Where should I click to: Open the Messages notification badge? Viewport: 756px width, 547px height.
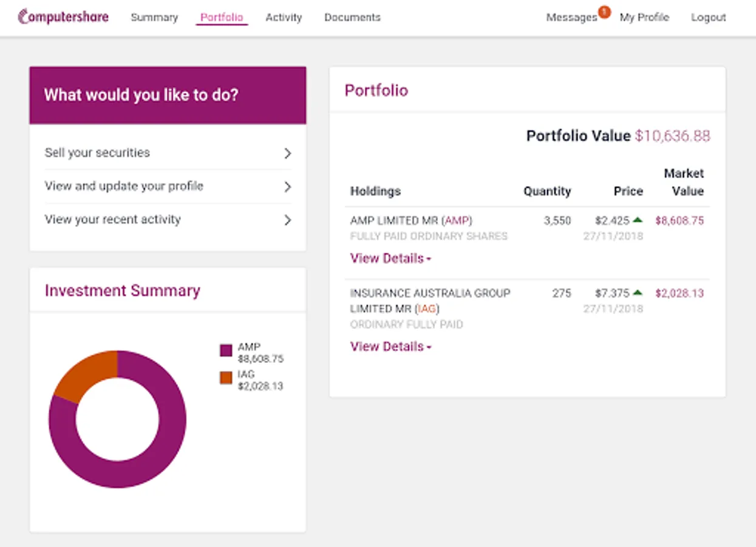(604, 12)
